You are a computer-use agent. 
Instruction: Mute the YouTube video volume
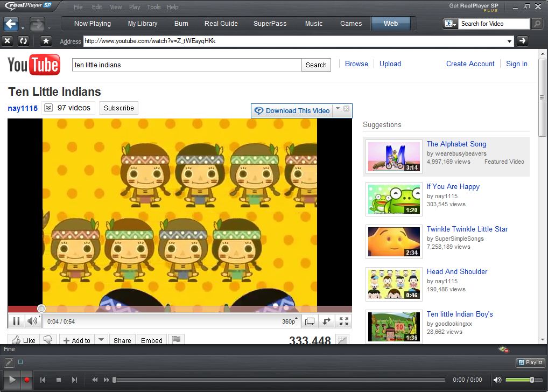(32, 321)
